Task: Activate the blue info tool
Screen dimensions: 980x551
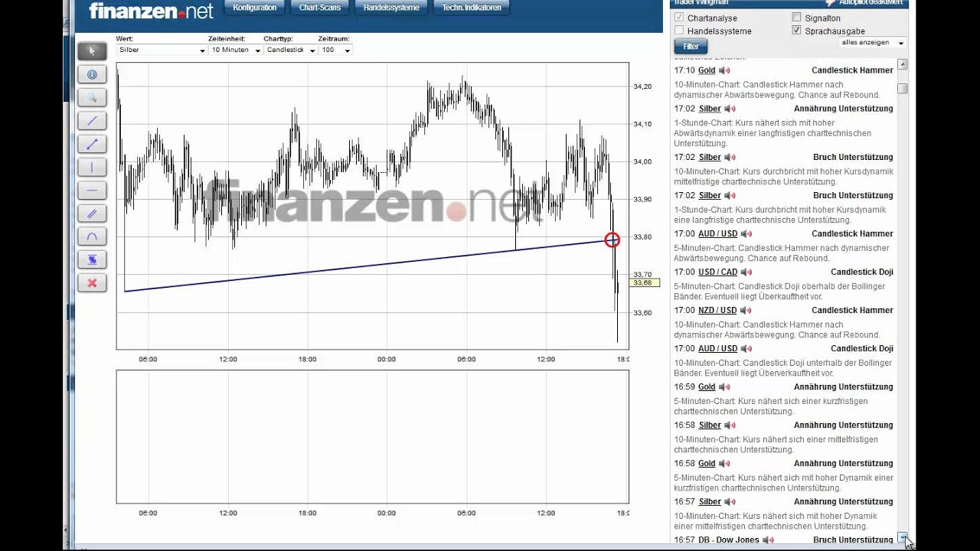Action: [92, 74]
